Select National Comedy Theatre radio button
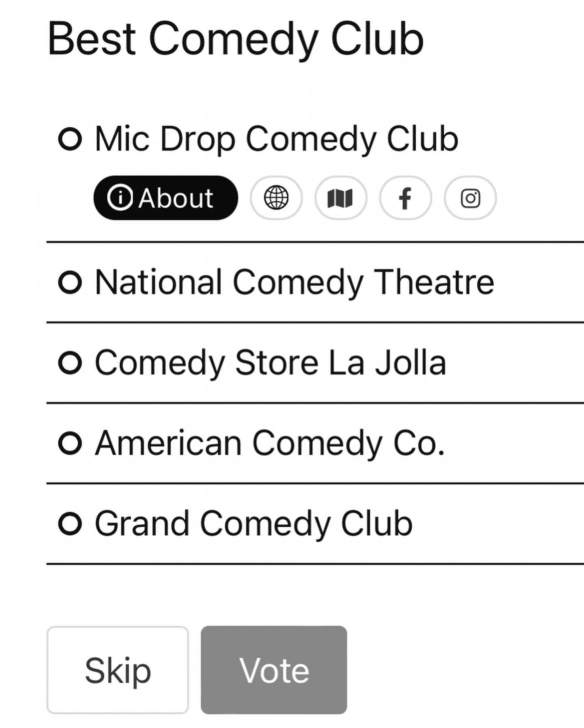The height and width of the screenshot is (728, 584). [70, 282]
